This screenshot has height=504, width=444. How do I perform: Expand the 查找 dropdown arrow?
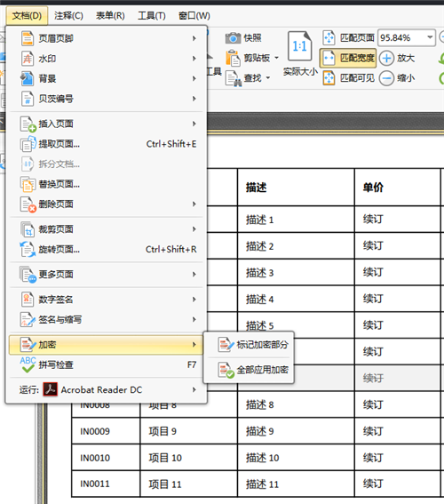tap(268, 78)
